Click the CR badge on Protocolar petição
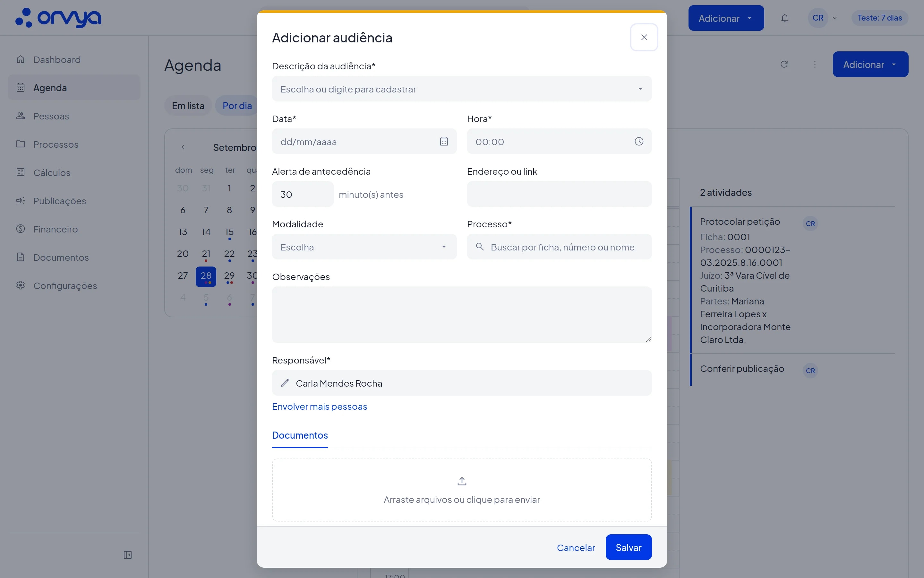 point(810,223)
